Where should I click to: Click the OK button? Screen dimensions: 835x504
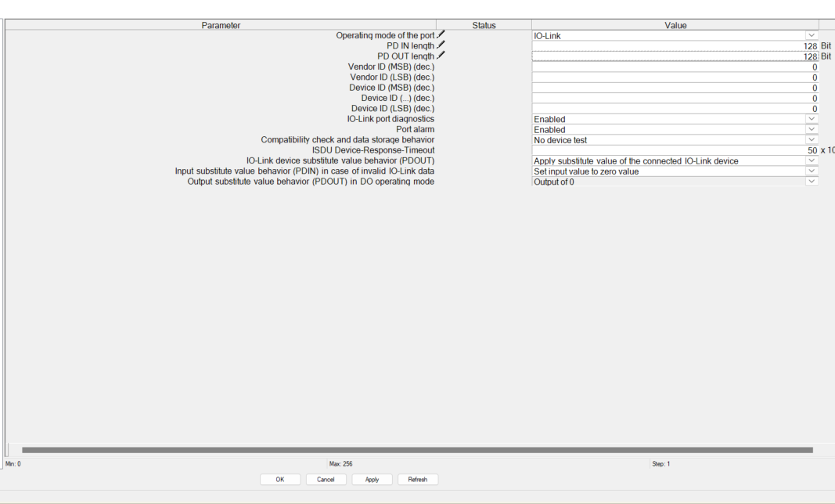(280, 480)
